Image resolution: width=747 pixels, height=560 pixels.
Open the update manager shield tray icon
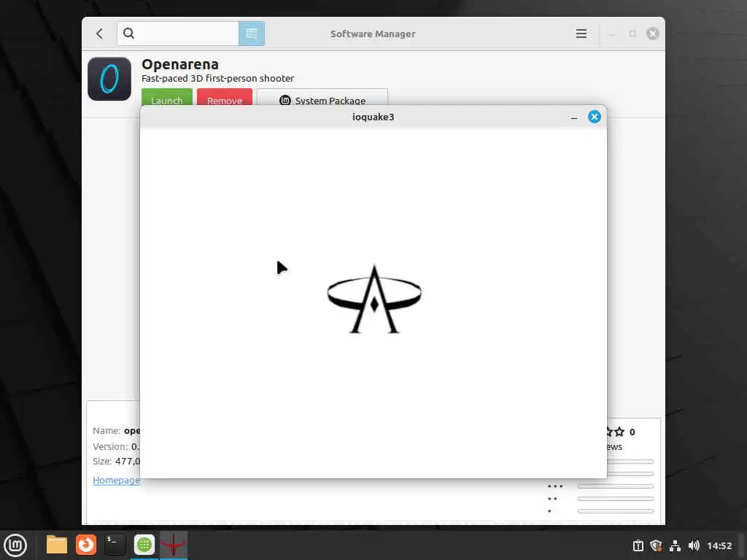[x=656, y=545]
